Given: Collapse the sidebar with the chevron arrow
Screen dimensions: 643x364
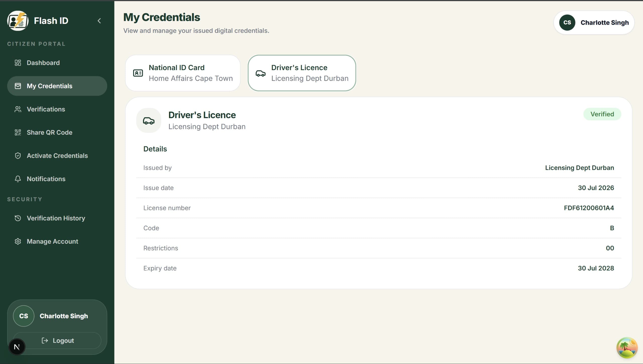Looking at the screenshot, I should tap(99, 21).
